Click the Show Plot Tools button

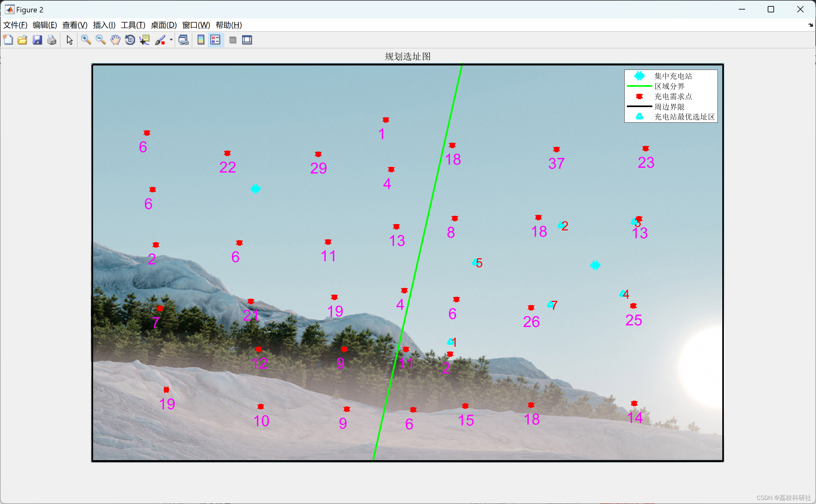click(x=247, y=40)
